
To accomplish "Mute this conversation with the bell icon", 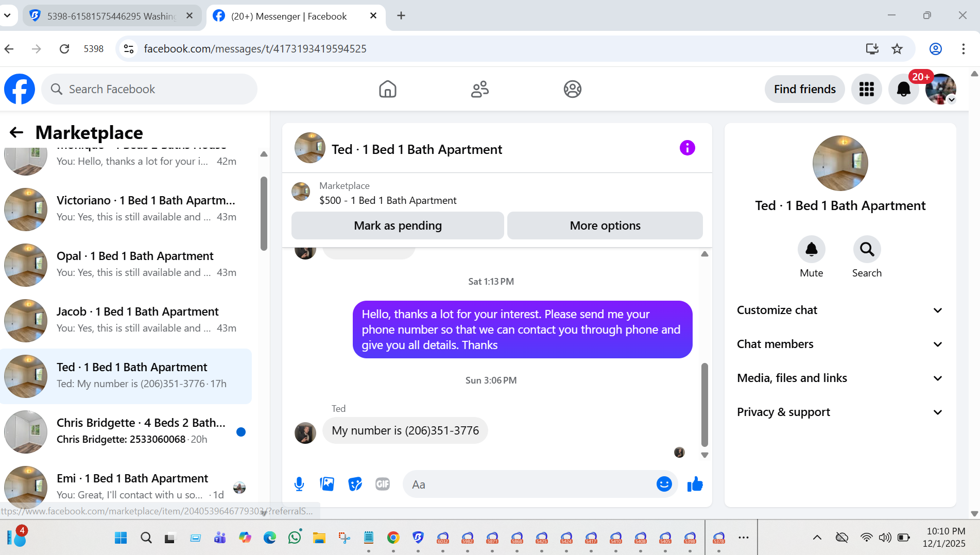I will click(x=812, y=249).
